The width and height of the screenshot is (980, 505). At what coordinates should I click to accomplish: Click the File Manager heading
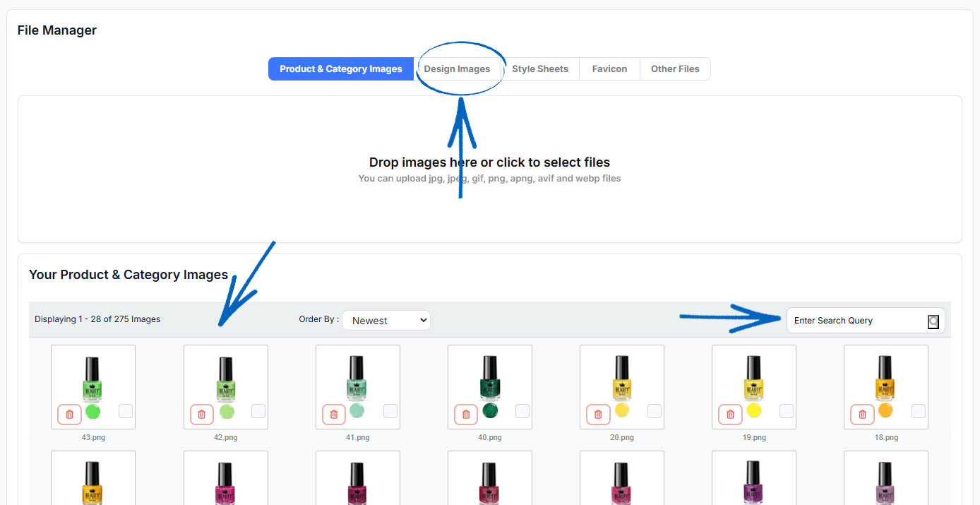57,30
